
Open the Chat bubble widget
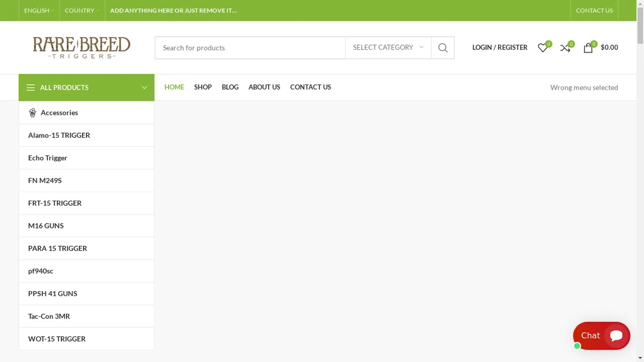pyautogui.click(x=601, y=336)
